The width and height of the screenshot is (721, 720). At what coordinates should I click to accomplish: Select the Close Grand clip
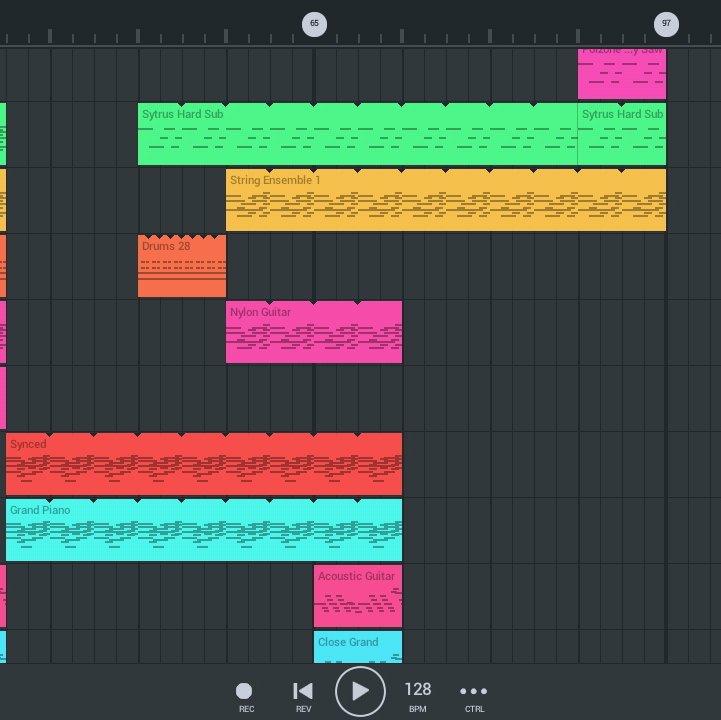(x=358, y=647)
